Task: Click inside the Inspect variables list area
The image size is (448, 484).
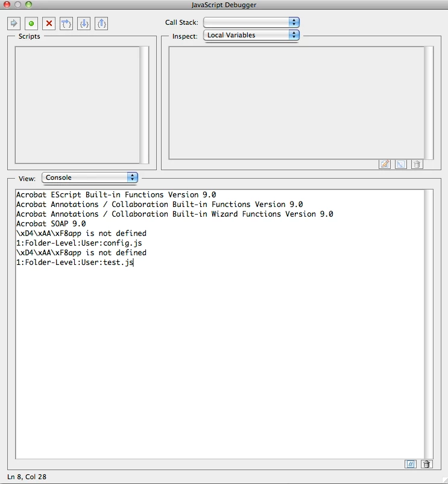Action: [x=296, y=103]
